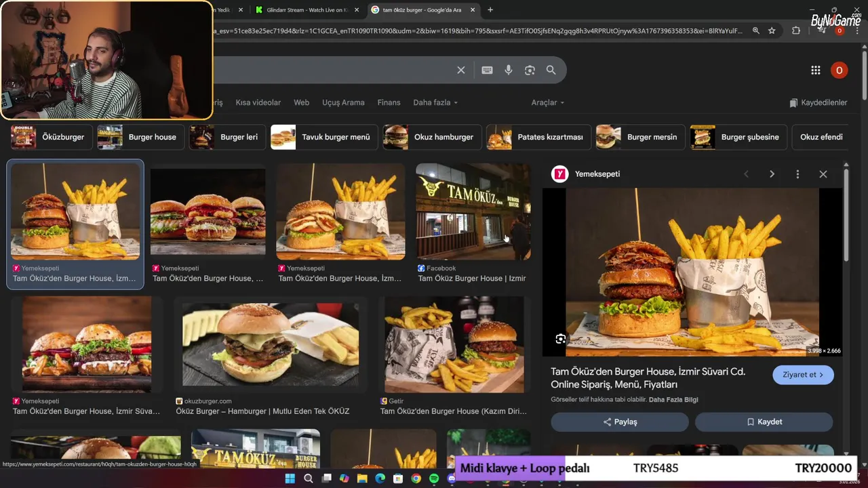Launch Spotify from the taskbar
This screenshot has height=488, width=868.
click(434, 479)
